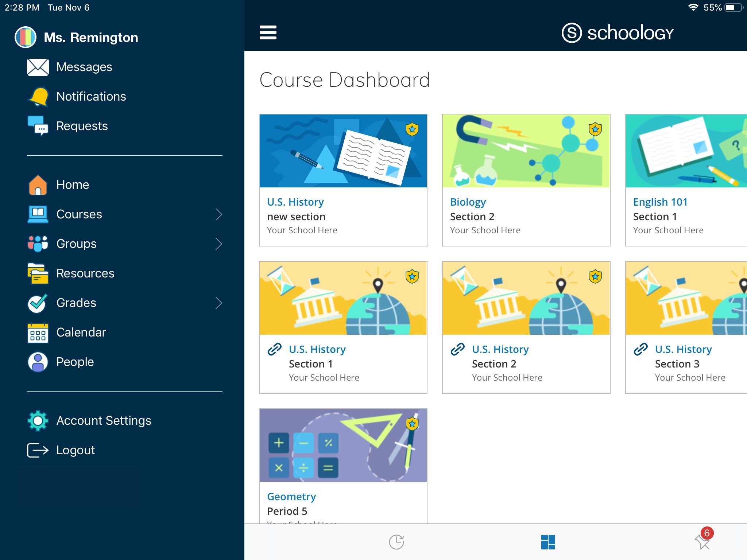Open Requests chat bubble icon
The height and width of the screenshot is (560, 747).
point(38,126)
